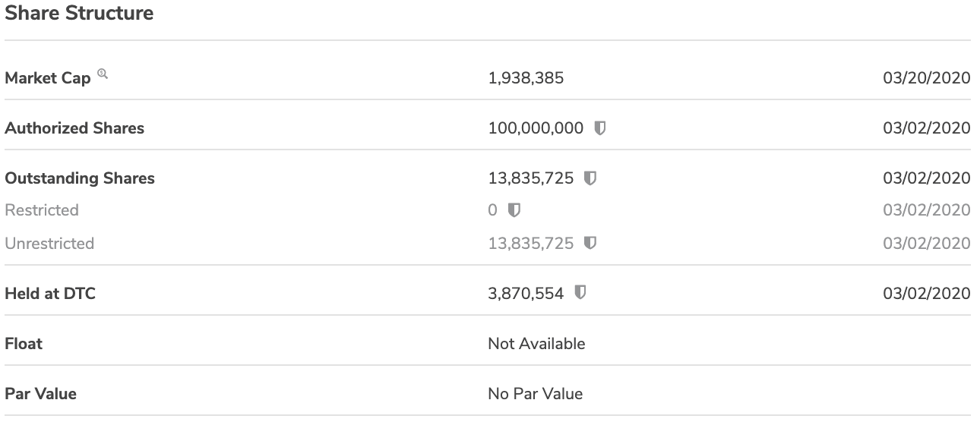Click the Float value Not Available

[x=536, y=344]
